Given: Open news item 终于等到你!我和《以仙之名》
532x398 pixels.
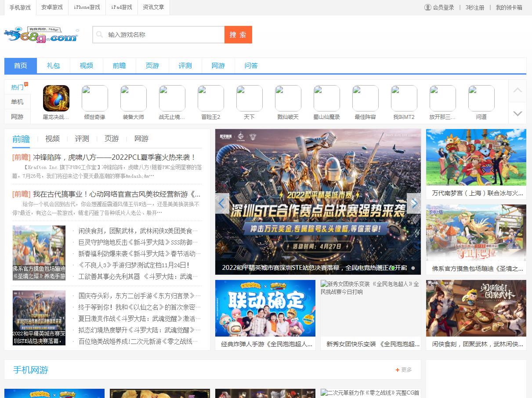Looking at the screenshot, I should (x=140, y=307).
